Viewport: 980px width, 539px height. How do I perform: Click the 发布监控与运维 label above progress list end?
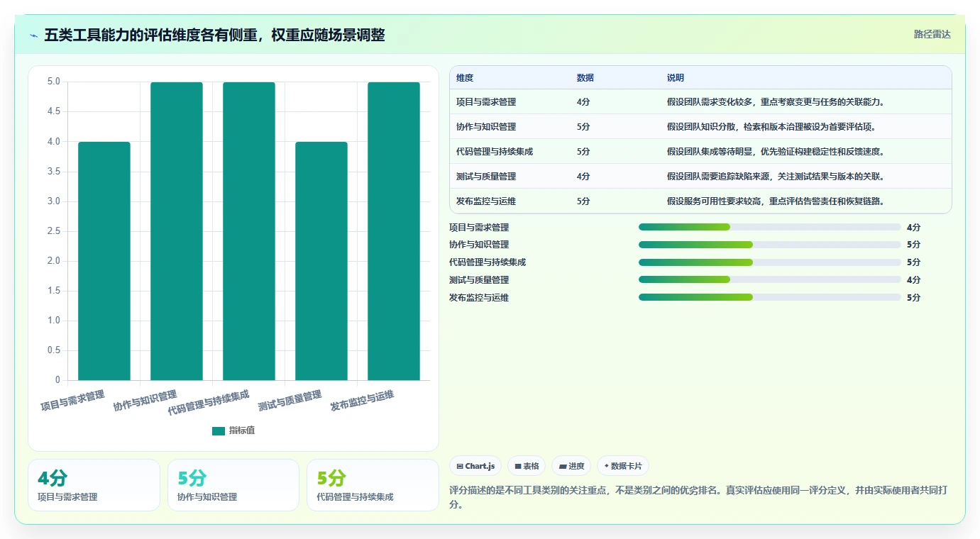point(479,298)
